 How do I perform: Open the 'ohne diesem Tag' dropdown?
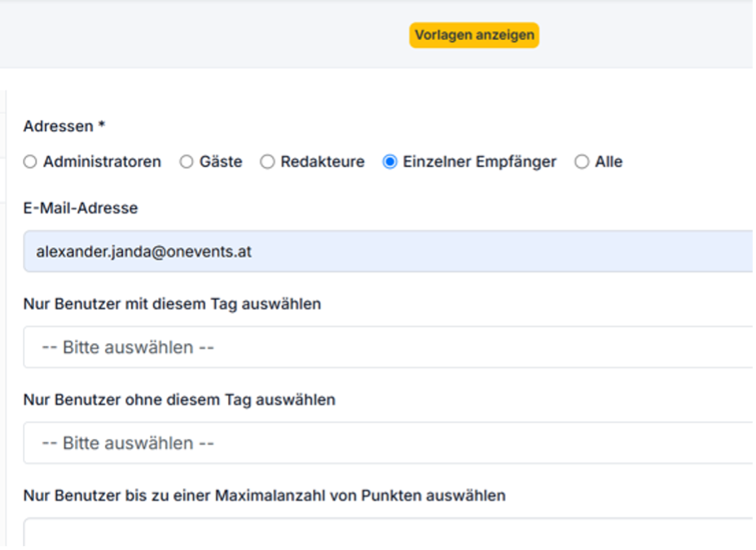[x=388, y=443]
